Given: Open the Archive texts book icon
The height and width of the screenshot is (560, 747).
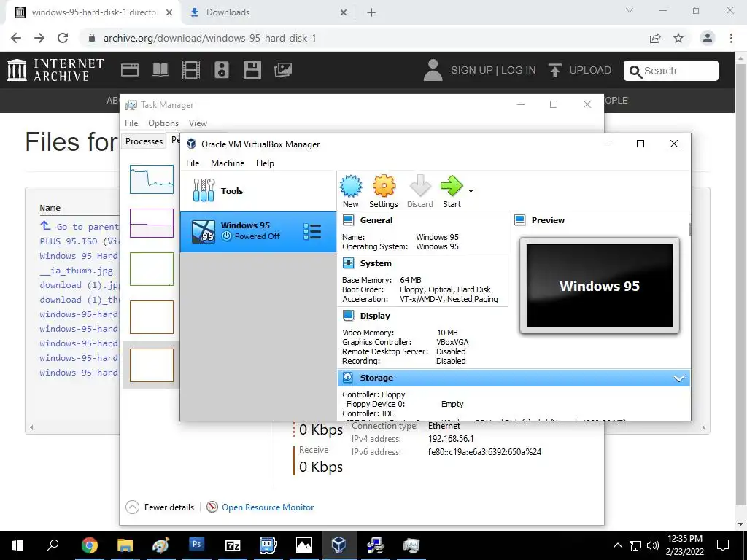Looking at the screenshot, I should (160, 70).
